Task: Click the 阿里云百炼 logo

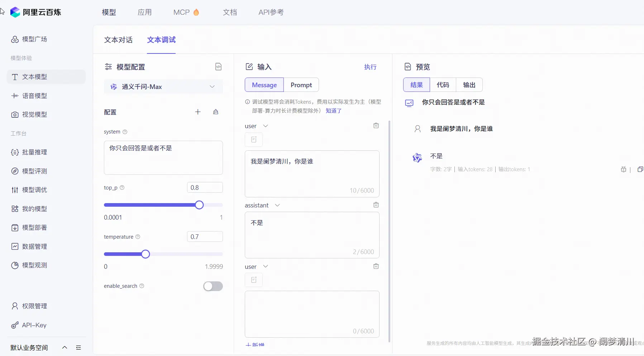Action: [35, 12]
